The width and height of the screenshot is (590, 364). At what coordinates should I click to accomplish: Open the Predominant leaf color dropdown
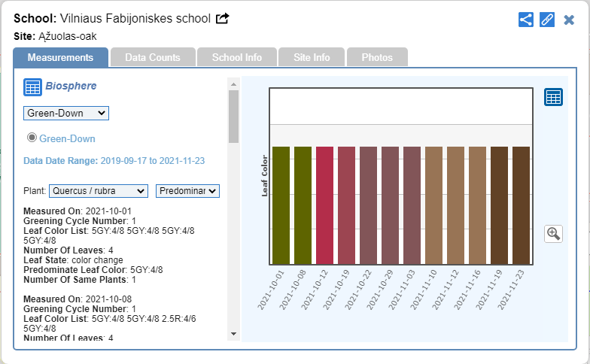[187, 191]
